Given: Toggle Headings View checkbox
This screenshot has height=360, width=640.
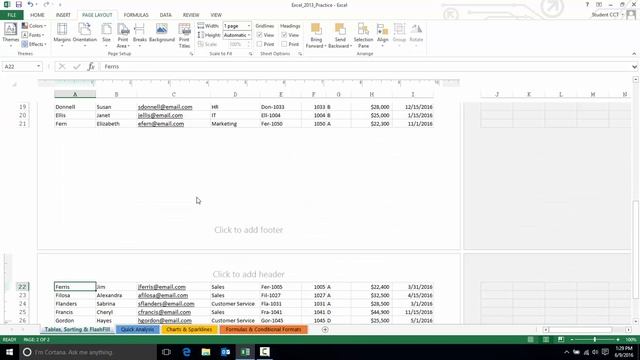Looking at the screenshot, I should click(x=284, y=35).
